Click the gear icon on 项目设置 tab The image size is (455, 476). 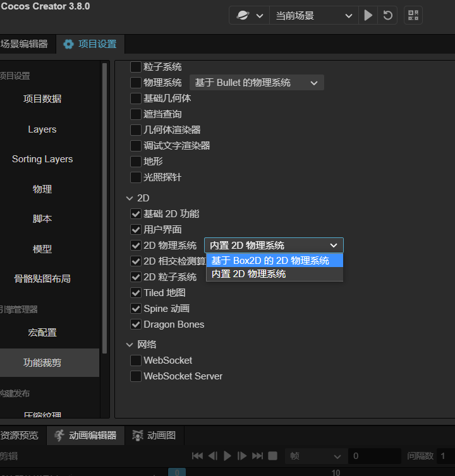click(x=68, y=44)
